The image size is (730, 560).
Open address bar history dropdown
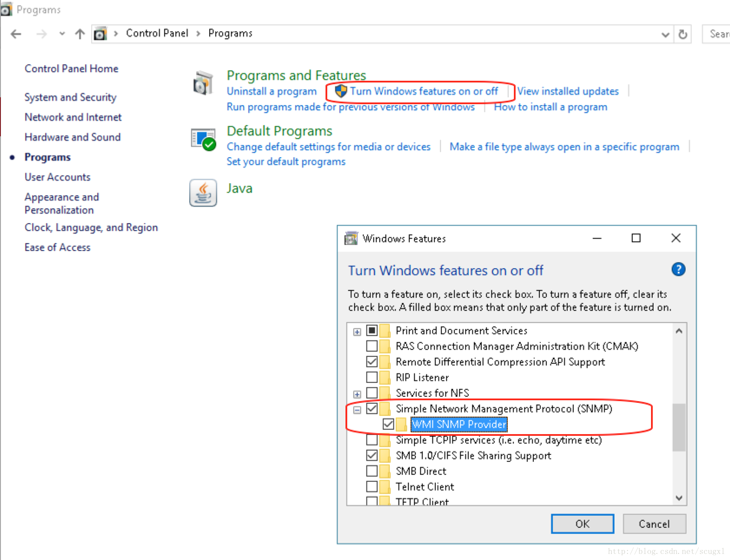pos(665,34)
